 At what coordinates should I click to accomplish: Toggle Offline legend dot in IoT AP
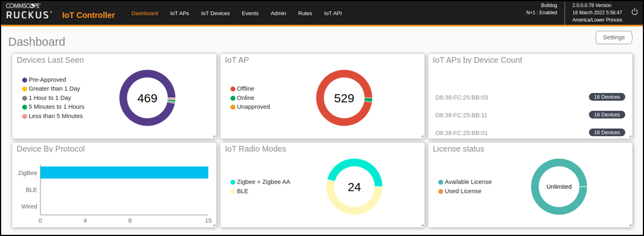tap(233, 89)
